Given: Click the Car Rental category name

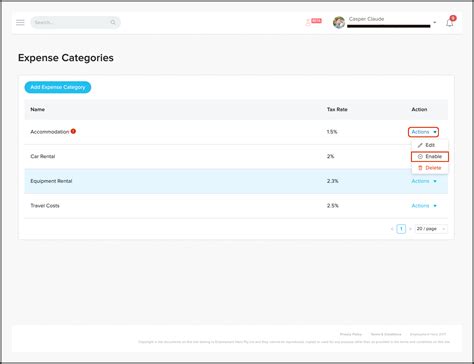Looking at the screenshot, I should 43,156.
